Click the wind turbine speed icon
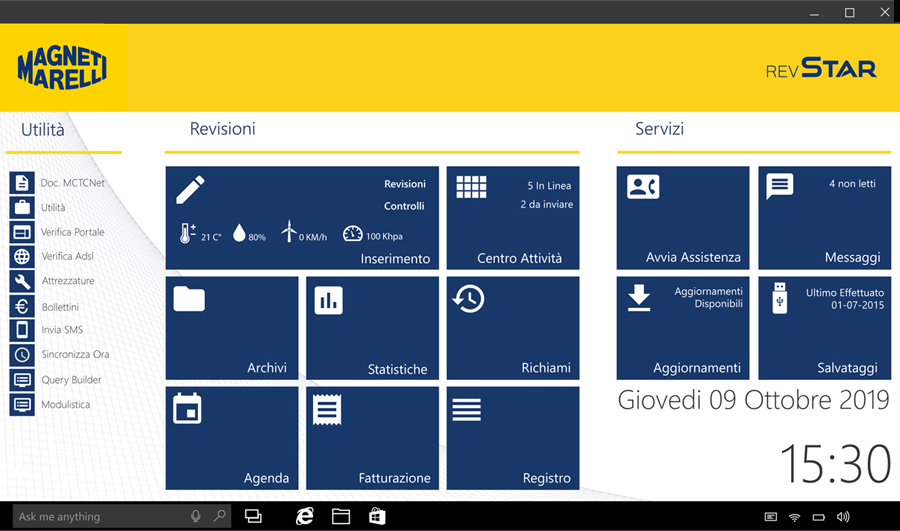900x531 pixels. coord(289,231)
